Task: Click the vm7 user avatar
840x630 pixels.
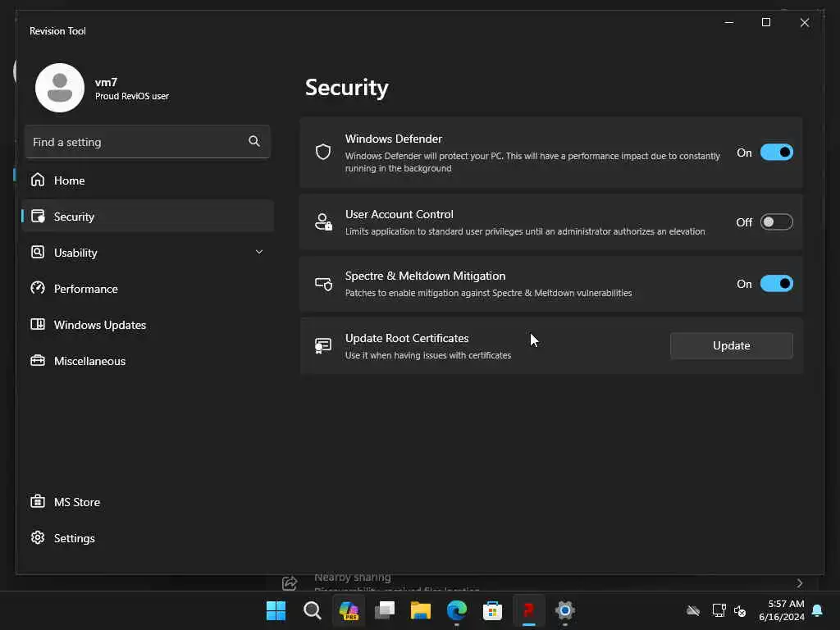Action: click(59, 88)
